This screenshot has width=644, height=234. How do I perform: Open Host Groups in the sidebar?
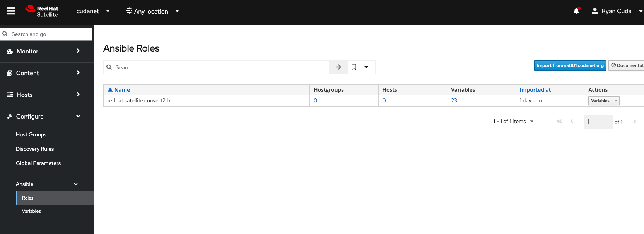[31, 134]
